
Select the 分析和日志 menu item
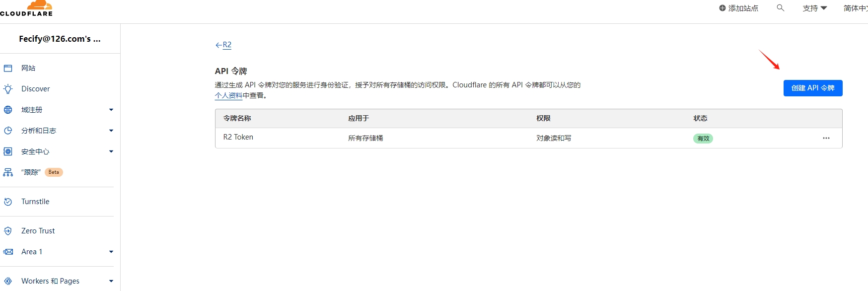(x=39, y=131)
